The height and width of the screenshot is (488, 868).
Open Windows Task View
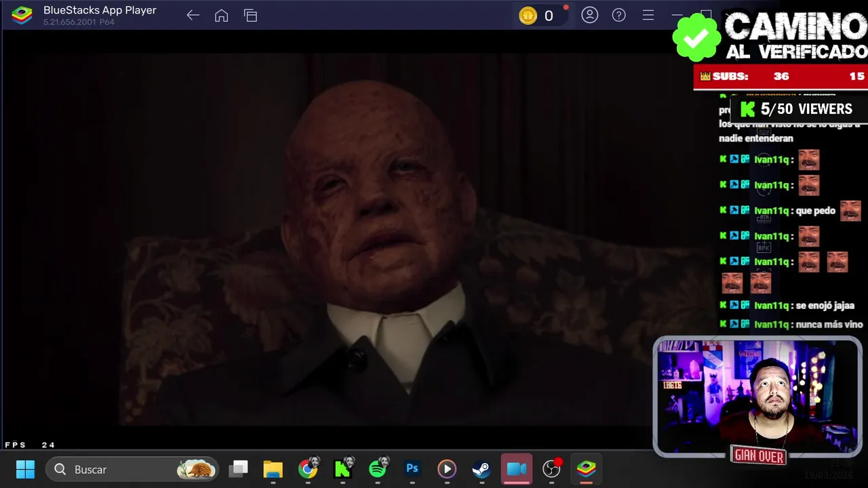tap(238, 468)
